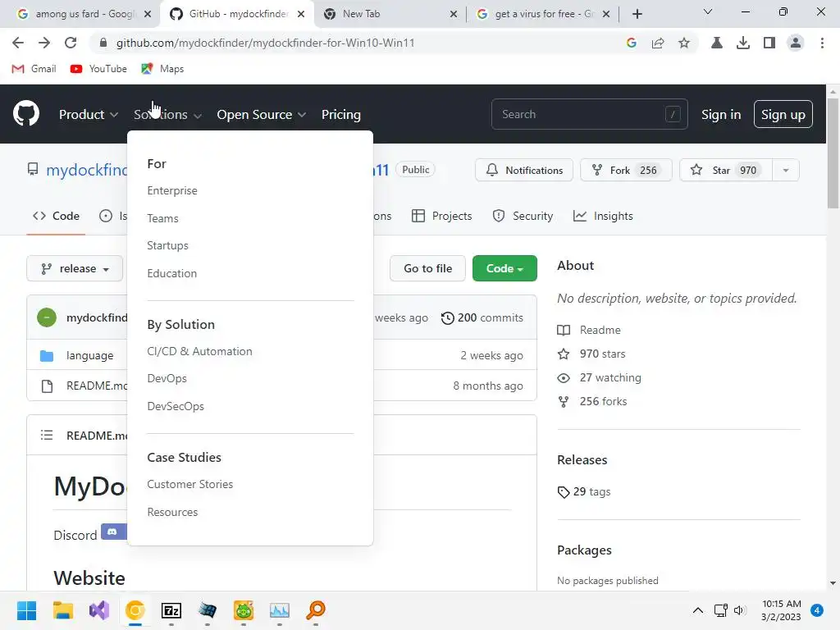Choose Education menu entry

click(x=172, y=273)
